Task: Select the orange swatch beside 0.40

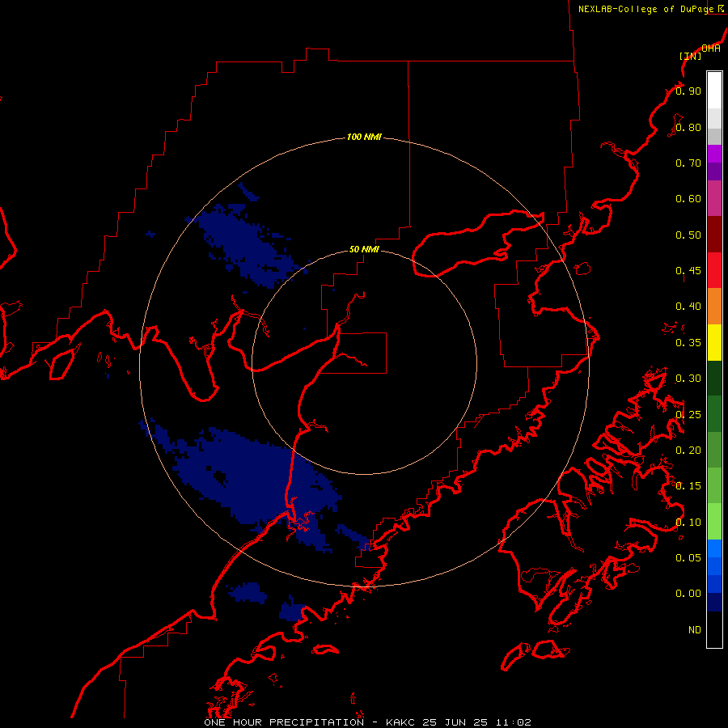Action: (x=714, y=307)
